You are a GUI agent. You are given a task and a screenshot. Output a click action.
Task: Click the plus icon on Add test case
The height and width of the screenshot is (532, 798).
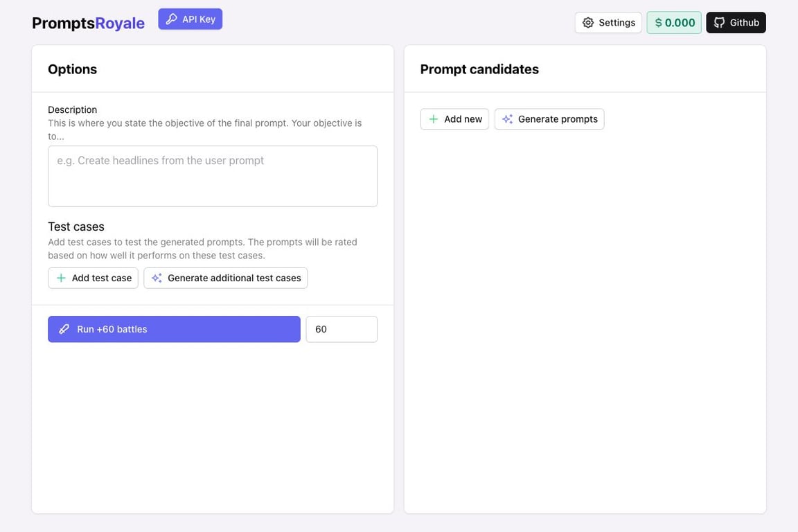61,278
